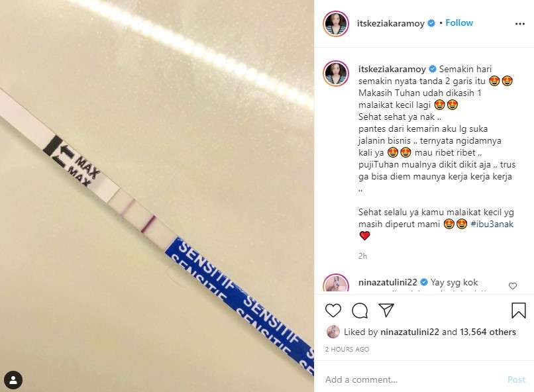Image resolution: width=534 pixels, height=392 pixels.
Task: Open the 2 HOURS AGO post timestamp
Action: (x=347, y=349)
